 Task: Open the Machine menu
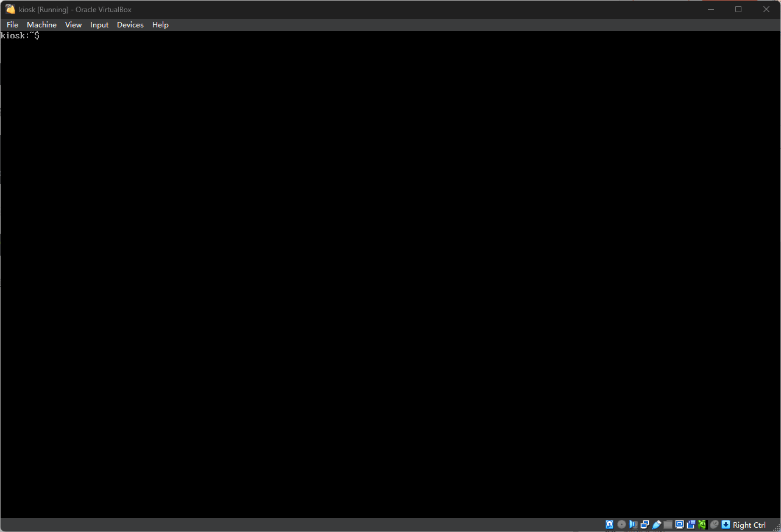point(41,25)
